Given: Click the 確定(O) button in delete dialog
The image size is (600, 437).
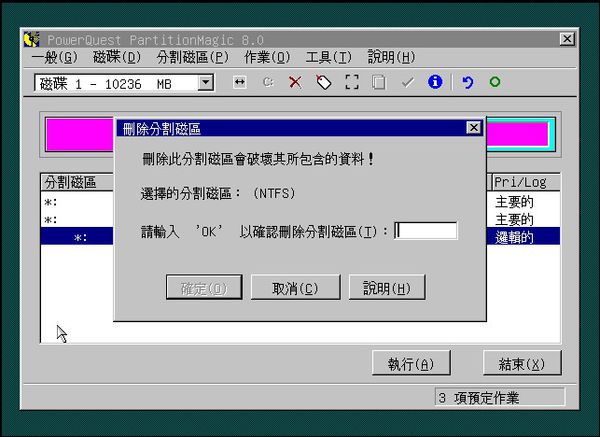Looking at the screenshot, I should pyautogui.click(x=204, y=287).
